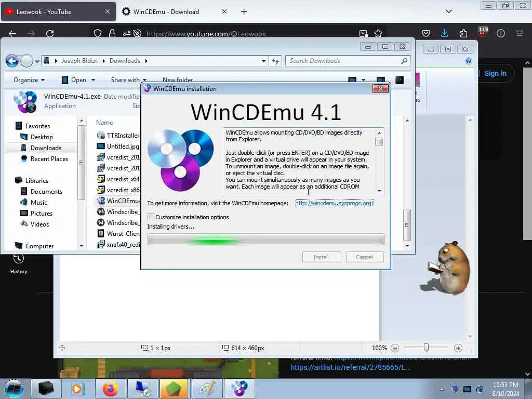Select Libraries in navigation pane
This screenshot has width=532, height=399.
point(37,180)
